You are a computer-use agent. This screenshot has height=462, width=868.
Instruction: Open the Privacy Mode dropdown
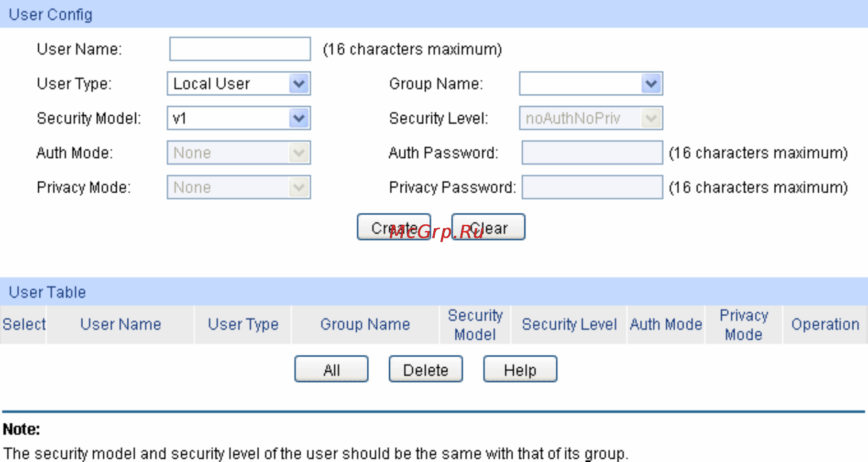[x=239, y=187]
